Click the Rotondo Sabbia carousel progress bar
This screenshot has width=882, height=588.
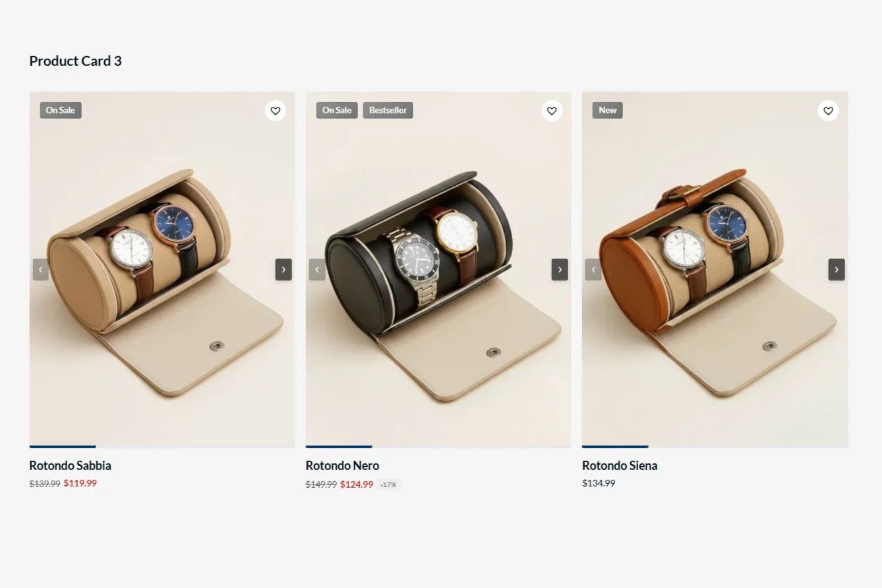pyautogui.click(x=162, y=447)
